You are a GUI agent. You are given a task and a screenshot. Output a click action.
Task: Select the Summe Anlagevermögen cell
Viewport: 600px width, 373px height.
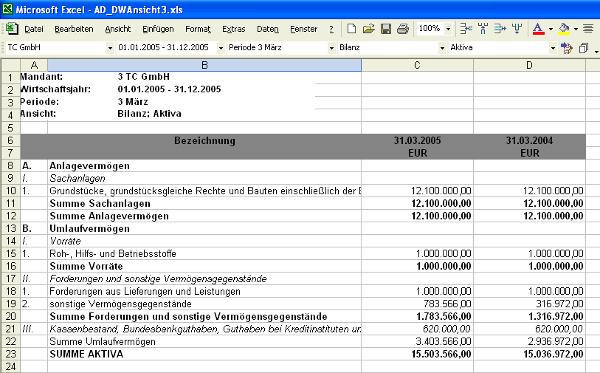click(205, 216)
